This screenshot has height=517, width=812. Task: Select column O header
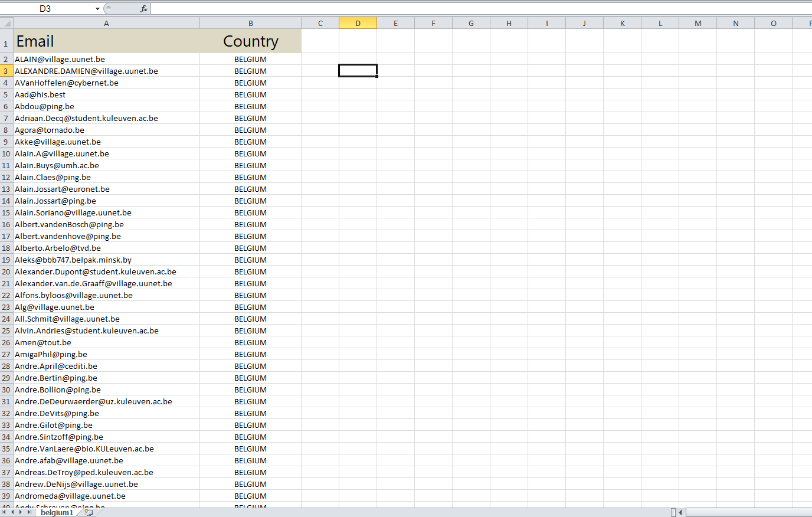click(x=774, y=24)
